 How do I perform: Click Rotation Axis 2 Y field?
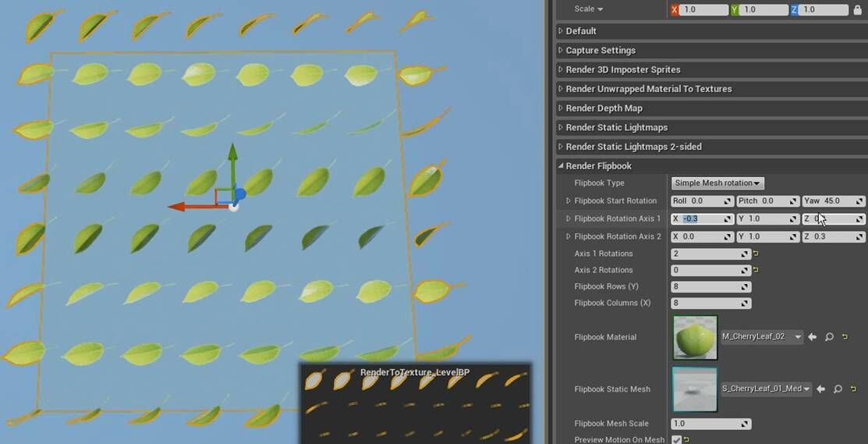[x=768, y=236]
